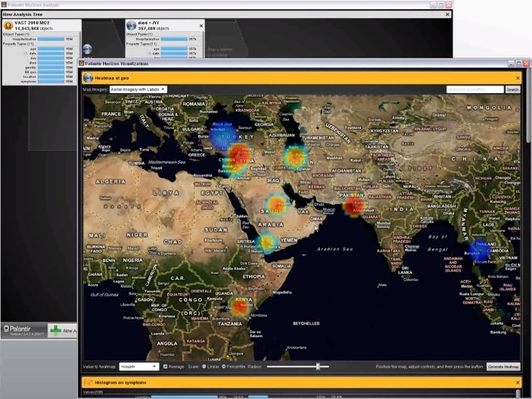Image resolution: width=532 pixels, height=399 pixels.
Task: Click the VAST 2010 MC2 card title
Action: pyautogui.click(x=32, y=23)
